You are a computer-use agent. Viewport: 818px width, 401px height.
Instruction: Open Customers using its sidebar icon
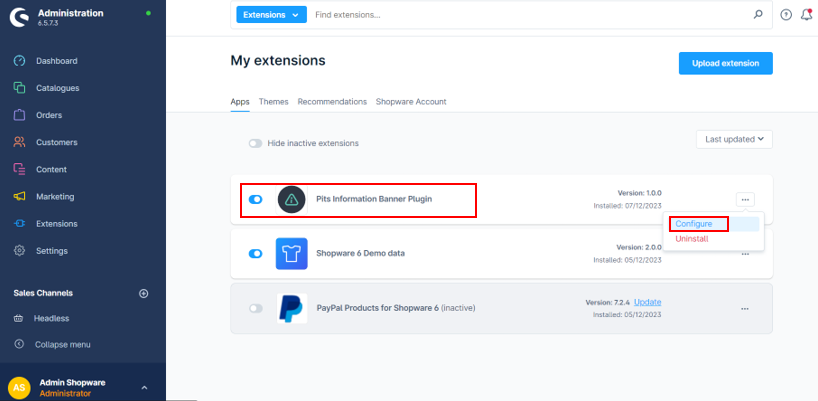tap(19, 142)
